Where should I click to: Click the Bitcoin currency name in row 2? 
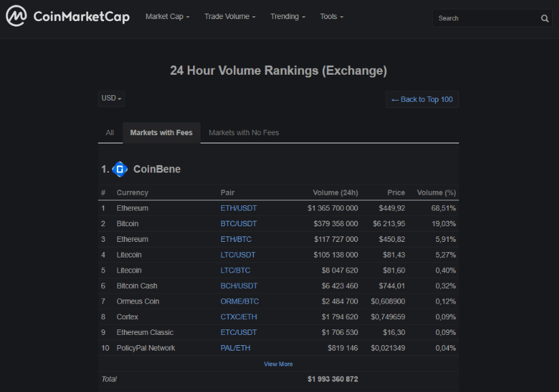point(127,224)
